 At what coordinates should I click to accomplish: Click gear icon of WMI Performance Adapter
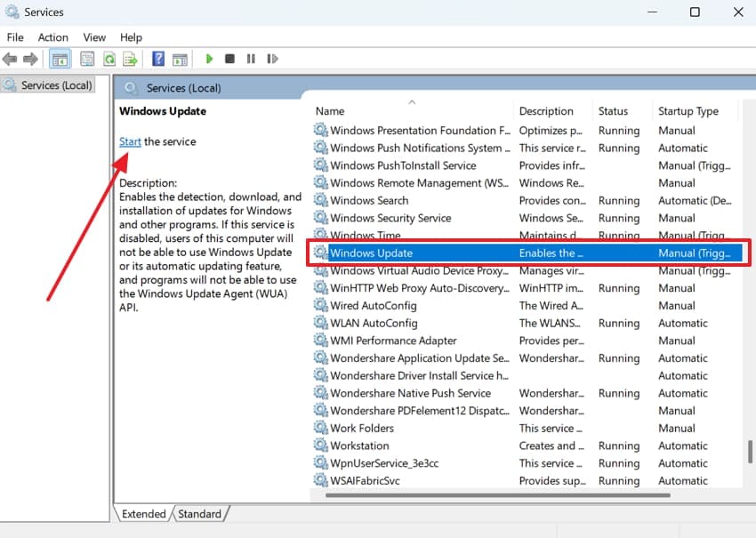(320, 340)
